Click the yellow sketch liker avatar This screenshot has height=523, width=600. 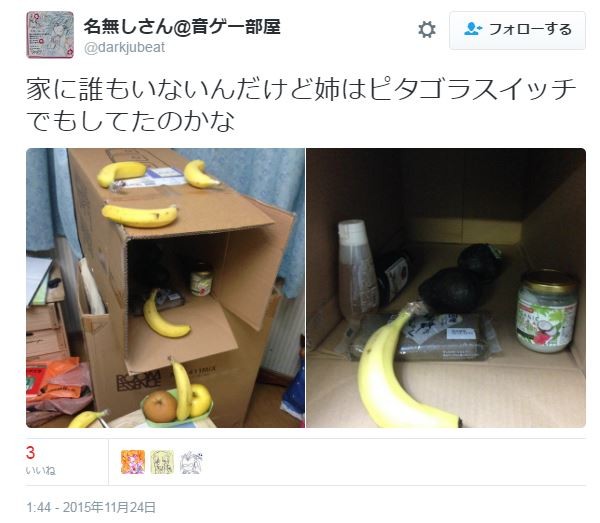[162, 462]
